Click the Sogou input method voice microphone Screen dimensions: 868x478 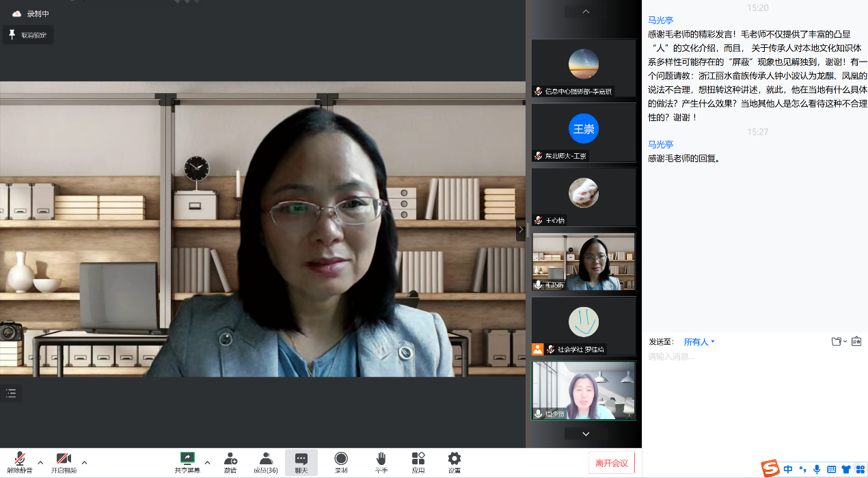[817, 469]
